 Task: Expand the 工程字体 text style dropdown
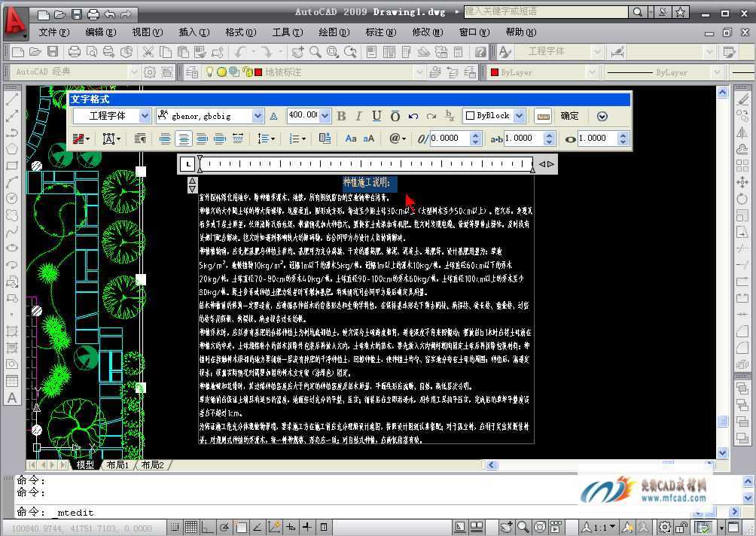[x=145, y=116]
